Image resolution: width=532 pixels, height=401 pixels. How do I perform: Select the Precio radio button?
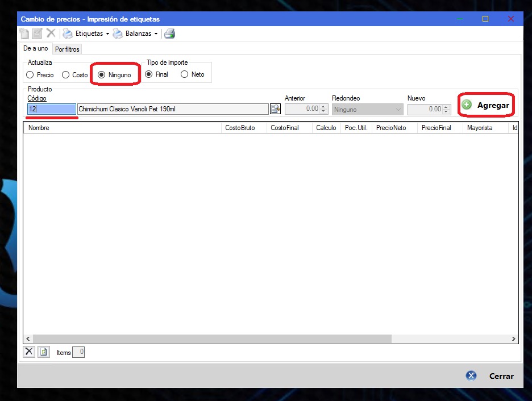click(31, 74)
